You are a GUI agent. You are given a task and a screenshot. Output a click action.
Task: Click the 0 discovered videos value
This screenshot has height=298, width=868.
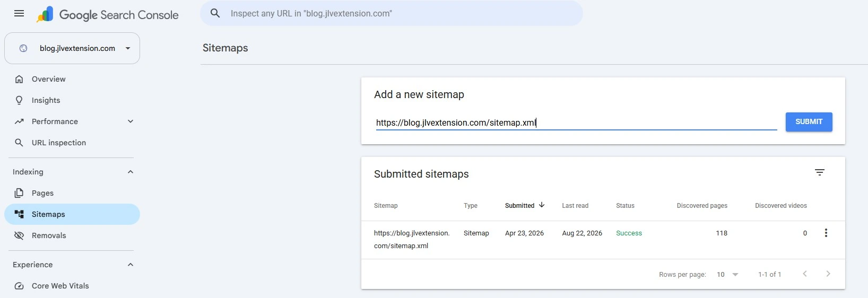[805, 233]
